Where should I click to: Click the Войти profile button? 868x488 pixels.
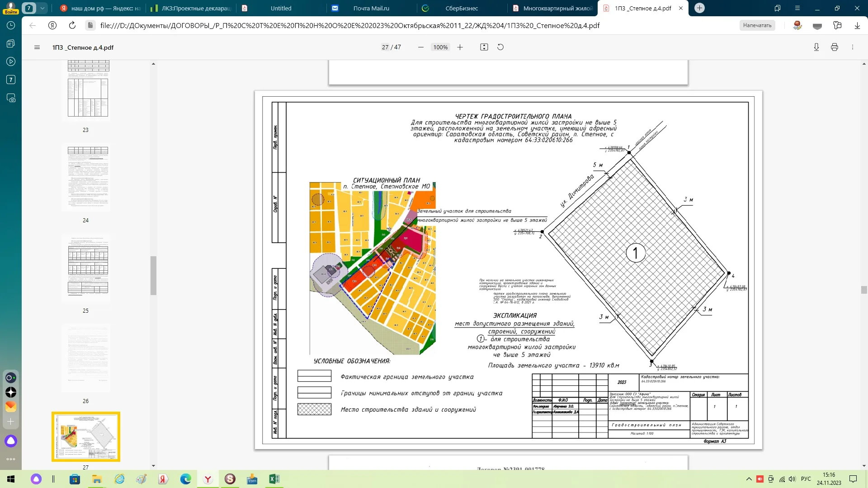tap(11, 8)
